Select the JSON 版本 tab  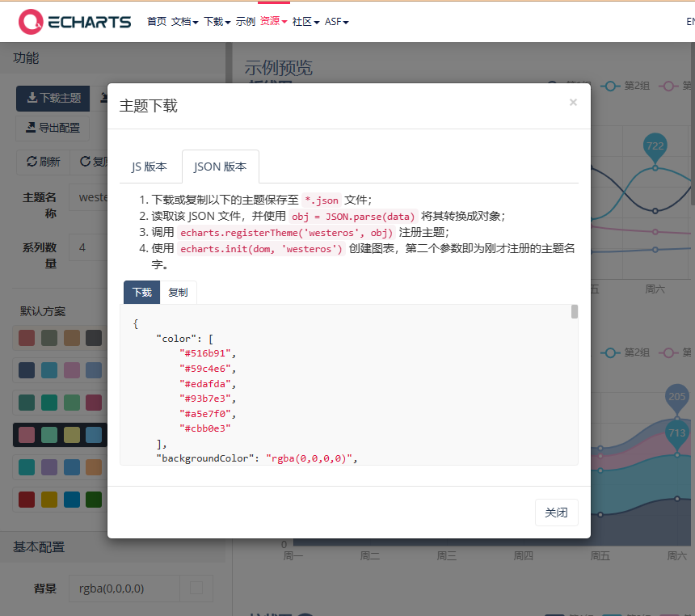[221, 167]
